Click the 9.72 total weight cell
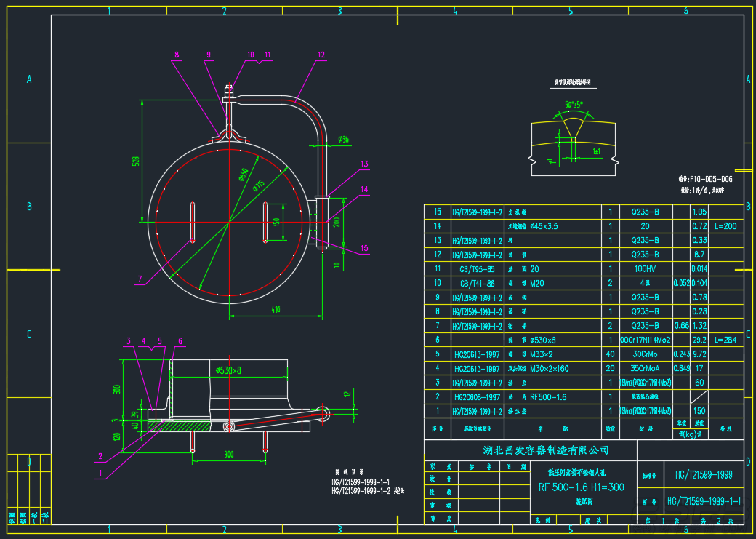 699,354
